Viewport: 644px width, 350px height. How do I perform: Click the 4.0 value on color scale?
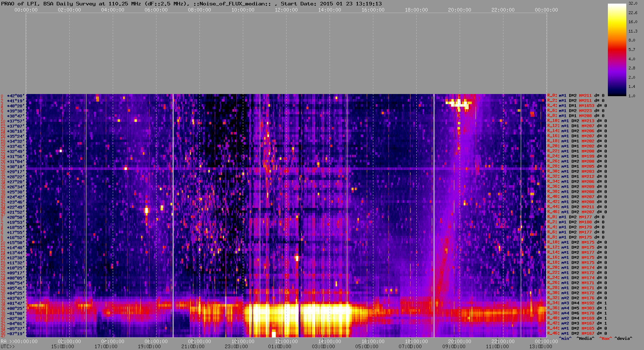(x=632, y=59)
